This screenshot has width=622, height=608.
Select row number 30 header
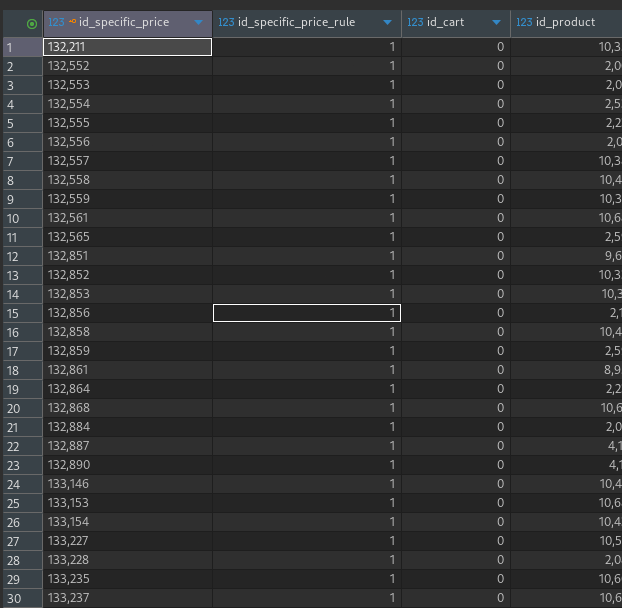[x=23, y=598]
